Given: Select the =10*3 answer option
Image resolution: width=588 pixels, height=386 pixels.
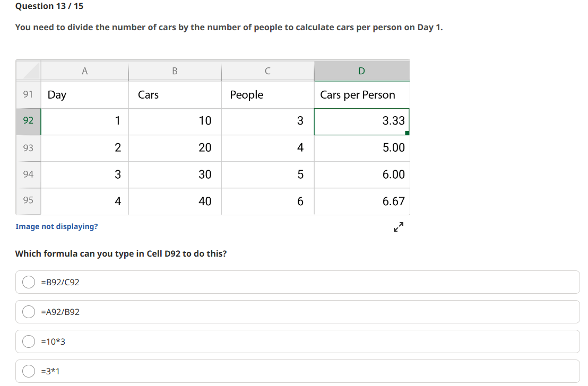Looking at the screenshot, I should [28, 341].
